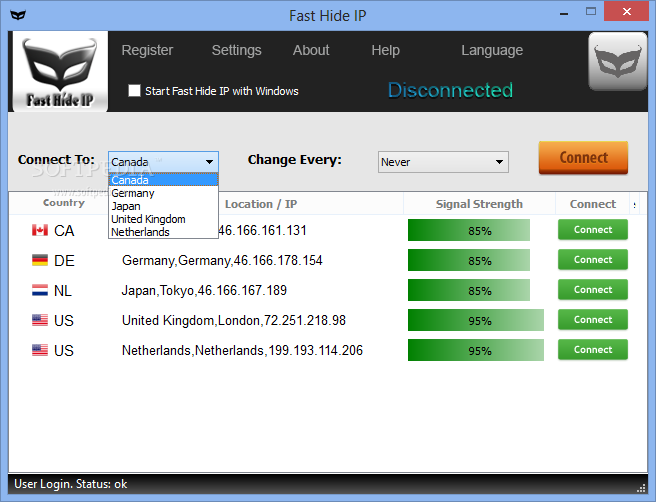
Task: Click the User Login status bar text
Action: 71,484
